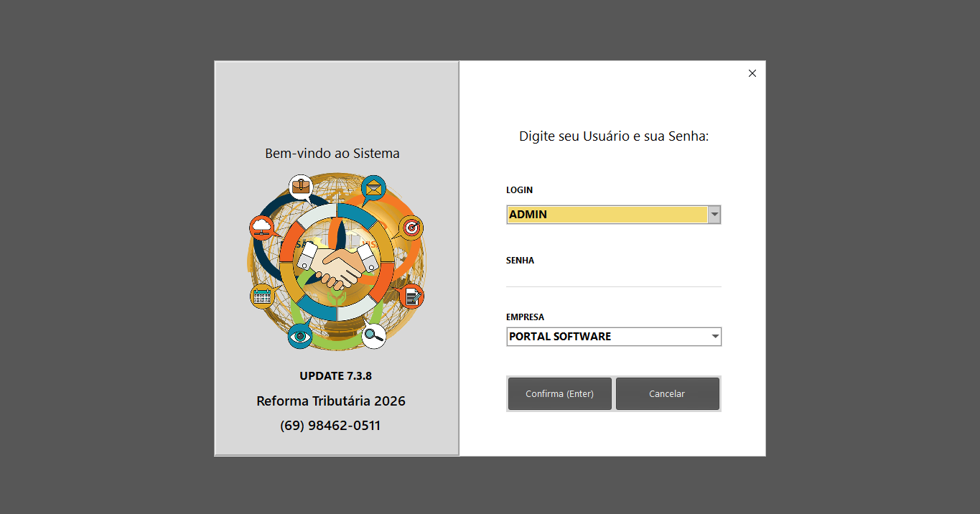
Task: Close the login dialog with X
Action: [752, 73]
